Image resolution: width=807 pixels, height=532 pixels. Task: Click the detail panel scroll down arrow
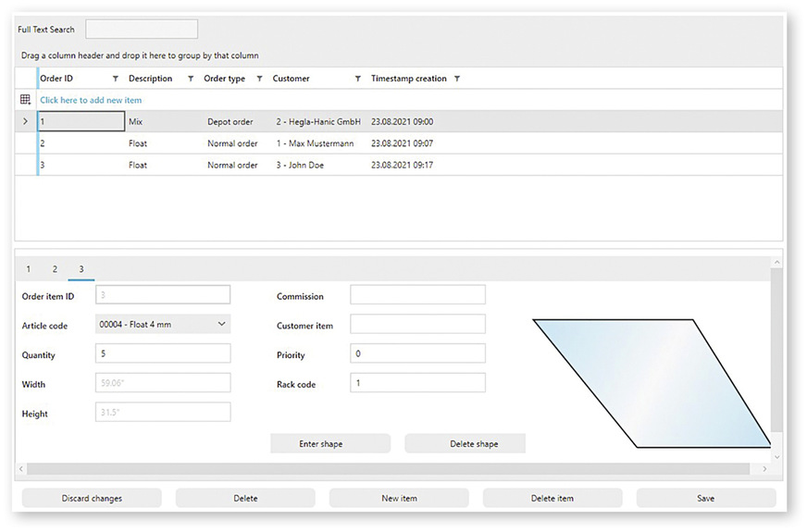click(776, 457)
